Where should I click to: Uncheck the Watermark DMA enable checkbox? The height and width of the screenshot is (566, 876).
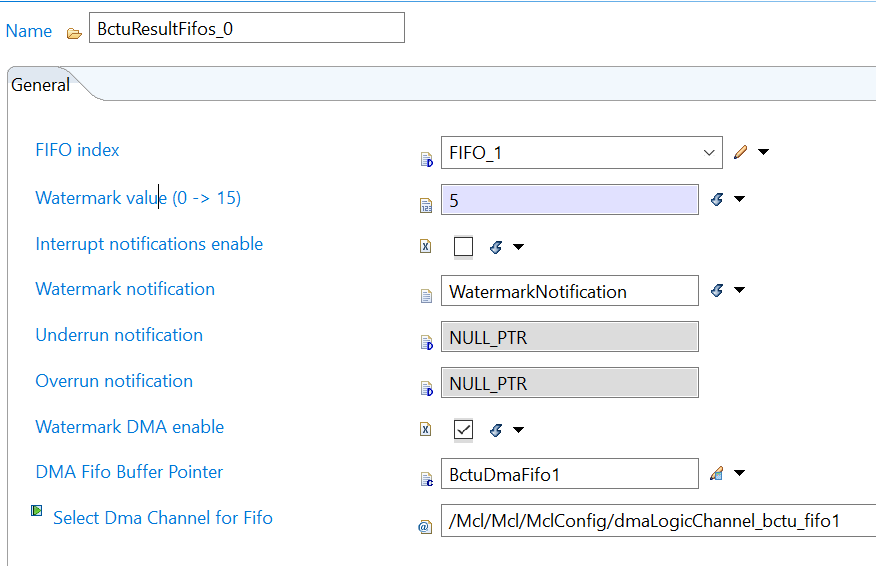click(x=464, y=430)
